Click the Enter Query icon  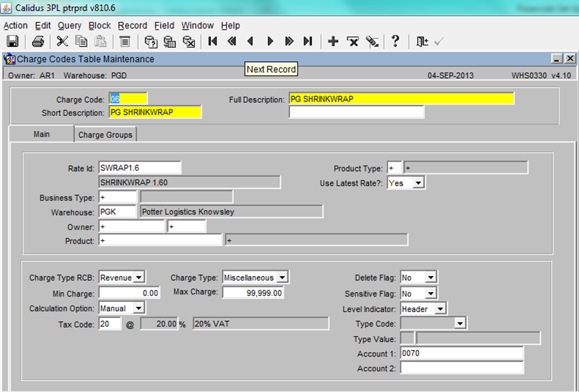pyautogui.click(x=151, y=41)
